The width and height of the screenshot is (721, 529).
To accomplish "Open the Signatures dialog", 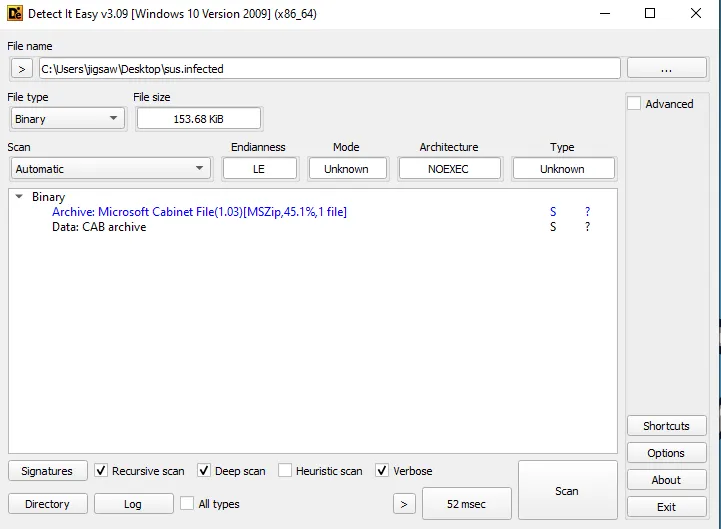I will pos(47,471).
